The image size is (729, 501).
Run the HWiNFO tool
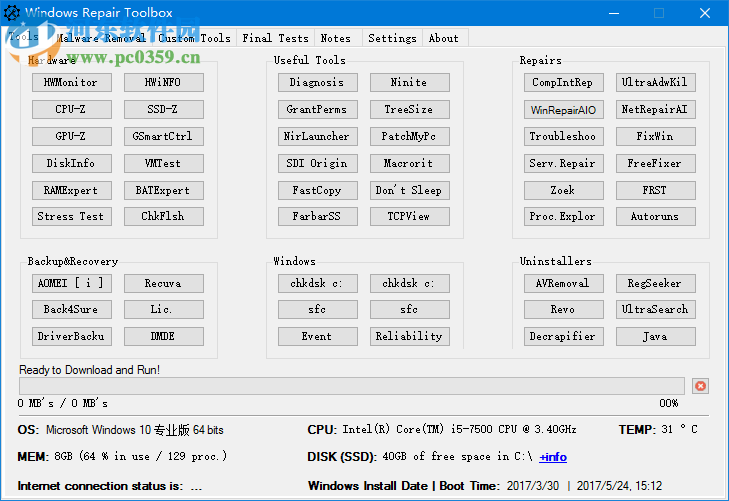tap(164, 82)
